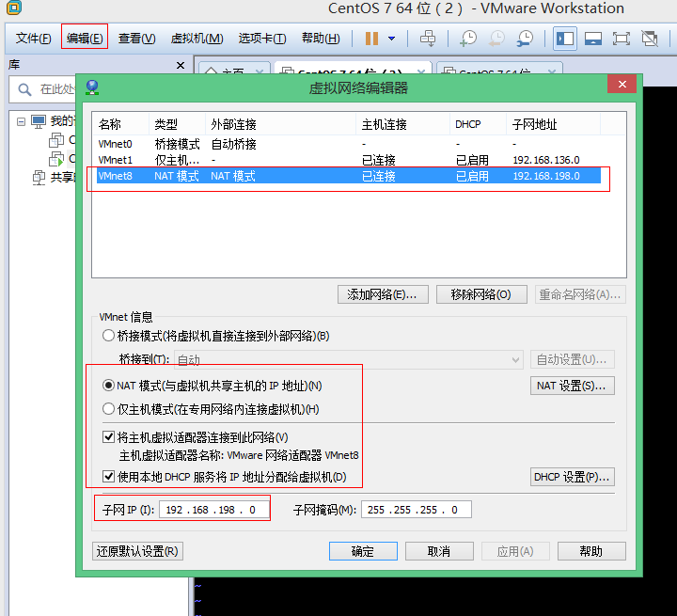Click the thumbnail bar toolbar icon
This screenshot has width=677, height=616.
click(593, 39)
